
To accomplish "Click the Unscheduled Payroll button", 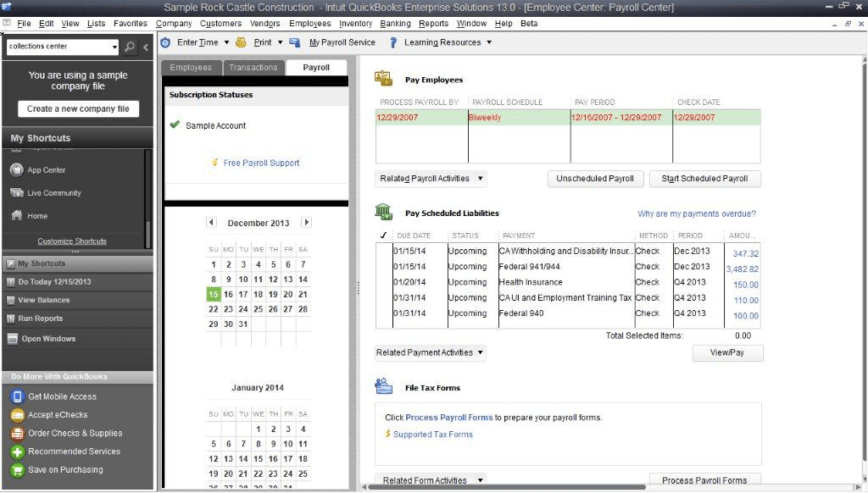I will tap(595, 179).
